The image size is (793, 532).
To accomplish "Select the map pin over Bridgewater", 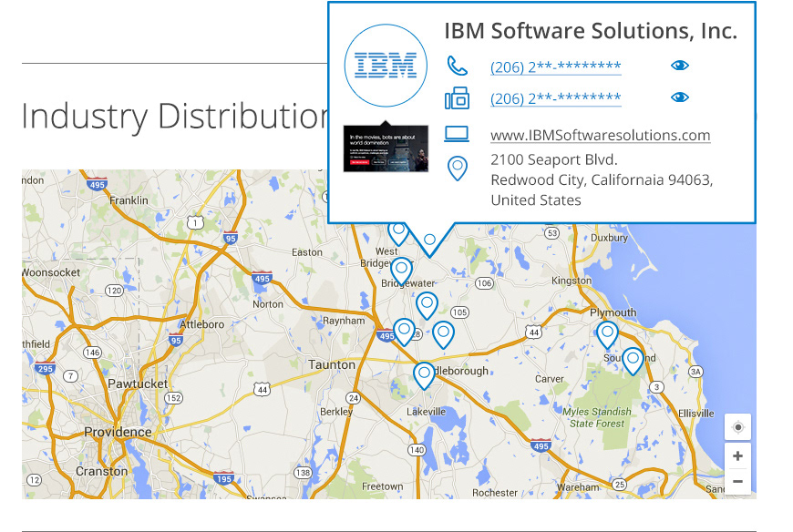I will pyautogui.click(x=401, y=271).
